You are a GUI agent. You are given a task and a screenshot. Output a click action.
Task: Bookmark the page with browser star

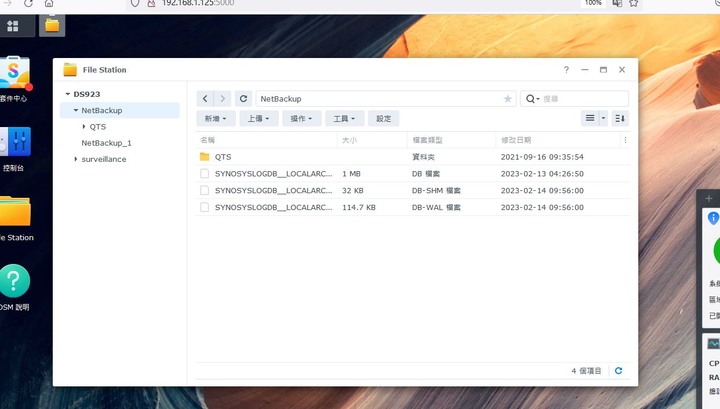click(634, 3)
